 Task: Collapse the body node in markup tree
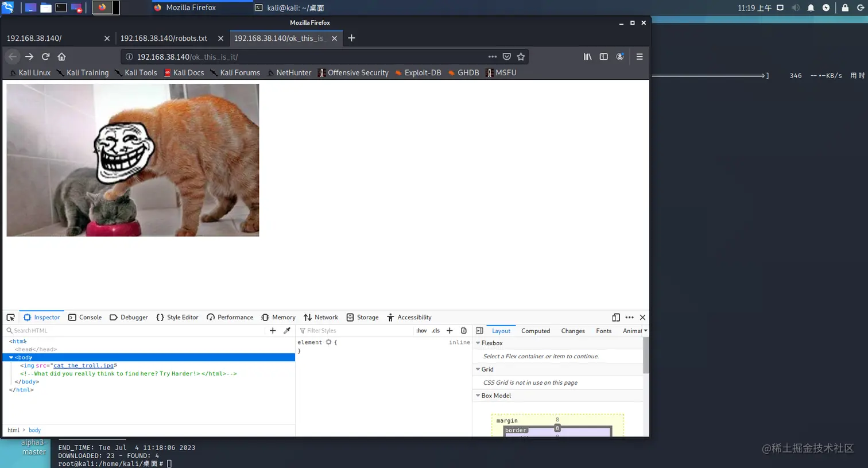(11, 357)
